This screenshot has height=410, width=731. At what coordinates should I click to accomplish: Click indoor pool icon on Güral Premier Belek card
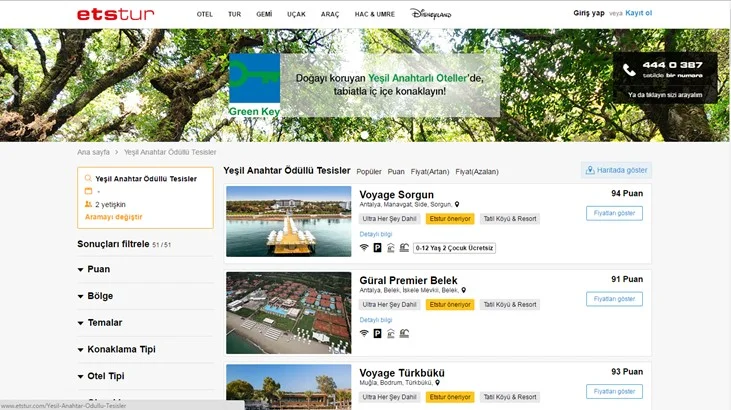point(391,333)
